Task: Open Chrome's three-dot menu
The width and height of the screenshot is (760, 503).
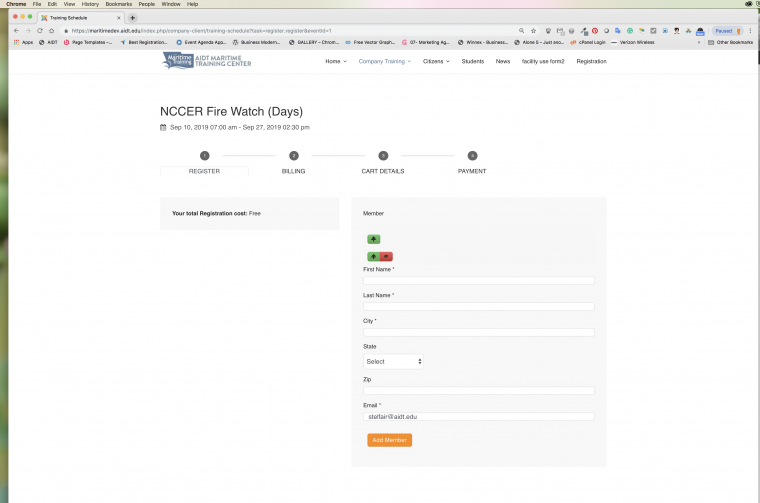Action: (750, 31)
